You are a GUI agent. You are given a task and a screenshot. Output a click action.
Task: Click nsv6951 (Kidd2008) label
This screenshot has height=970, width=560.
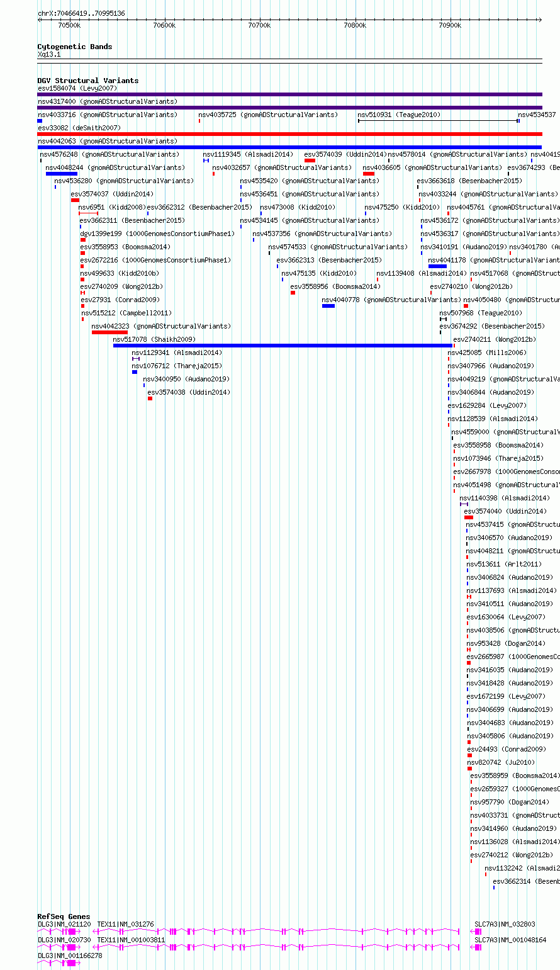tap(112, 207)
